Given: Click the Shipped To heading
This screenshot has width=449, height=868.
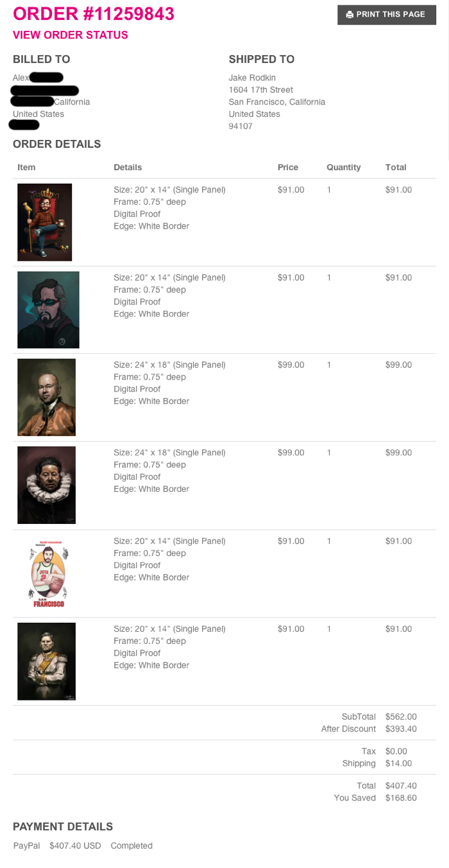Looking at the screenshot, I should click(x=262, y=59).
